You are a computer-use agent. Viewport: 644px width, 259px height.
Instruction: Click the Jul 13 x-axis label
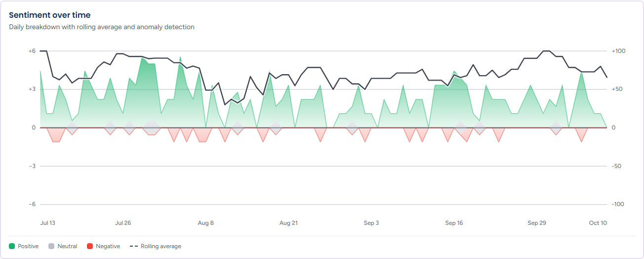pos(47,223)
